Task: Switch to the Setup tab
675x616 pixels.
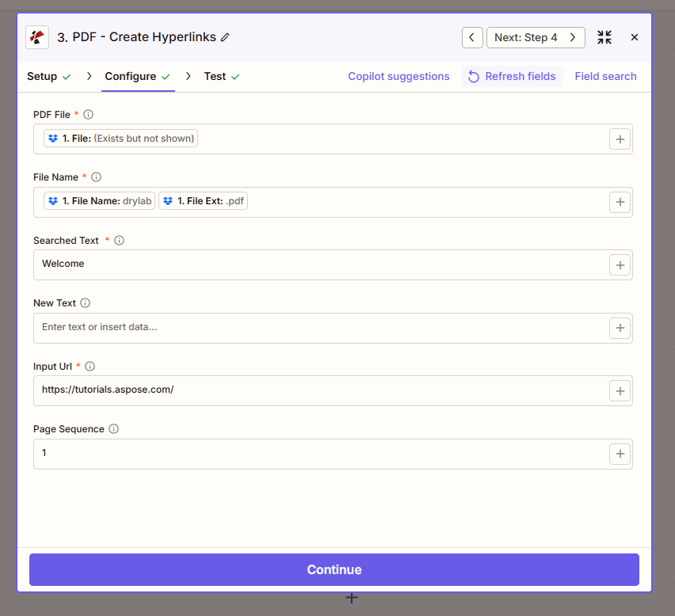Action: pyautogui.click(x=42, y=77)
